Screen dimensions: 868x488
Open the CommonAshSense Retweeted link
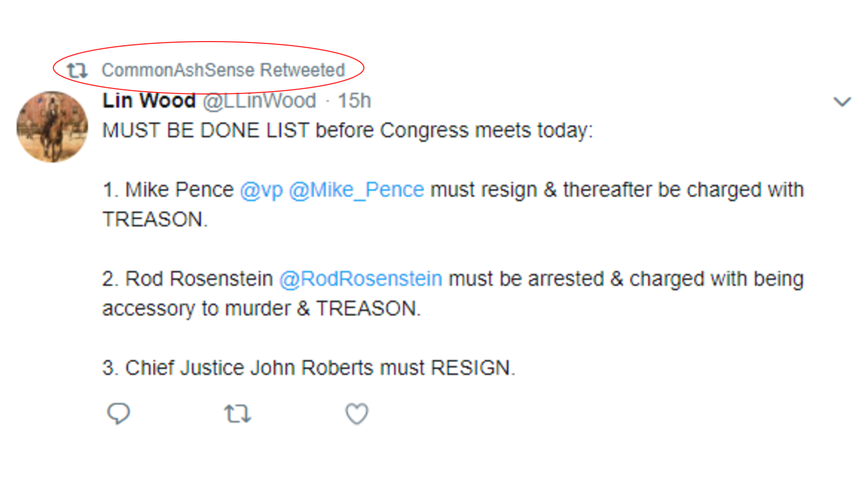(223, 70)
